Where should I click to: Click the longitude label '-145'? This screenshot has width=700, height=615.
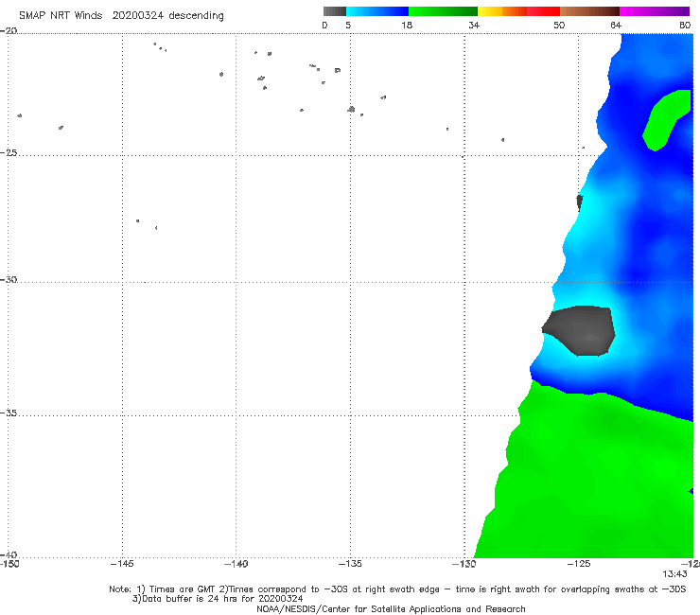(x=122, y=564)
